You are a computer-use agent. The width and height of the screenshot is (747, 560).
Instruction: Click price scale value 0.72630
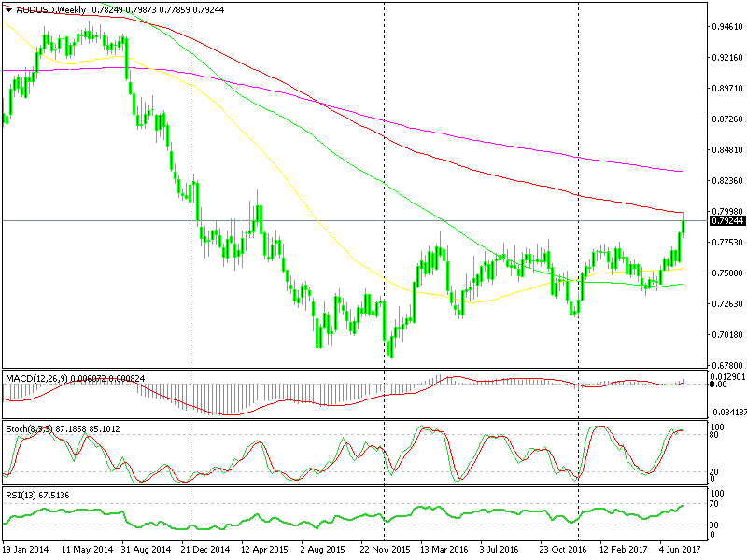pyautogui.click(x=727, y=304)
